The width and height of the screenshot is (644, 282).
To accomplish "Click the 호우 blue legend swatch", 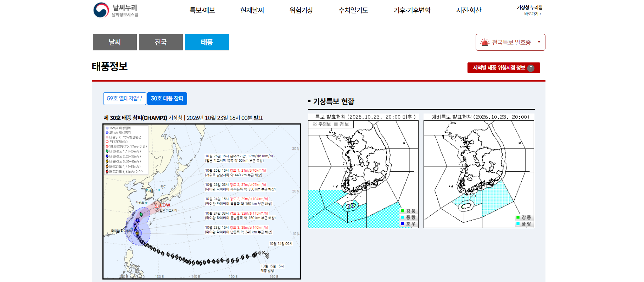I will click(x=402, y=224).
